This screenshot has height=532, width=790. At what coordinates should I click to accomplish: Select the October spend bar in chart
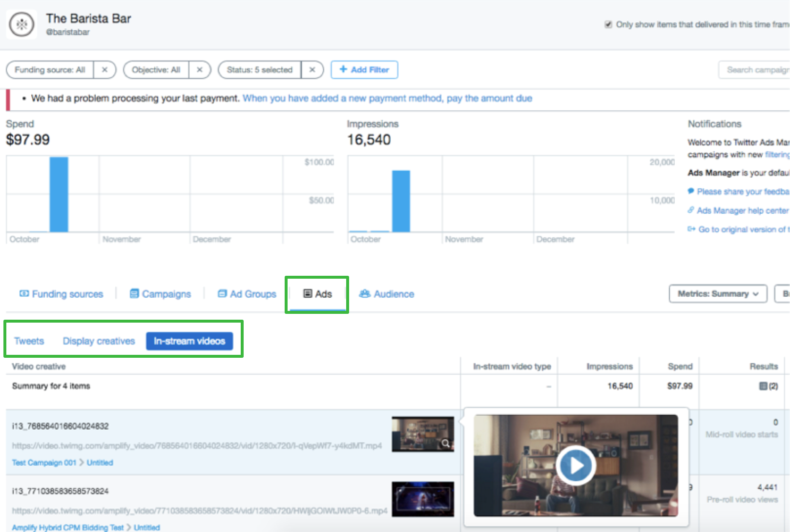59,194
